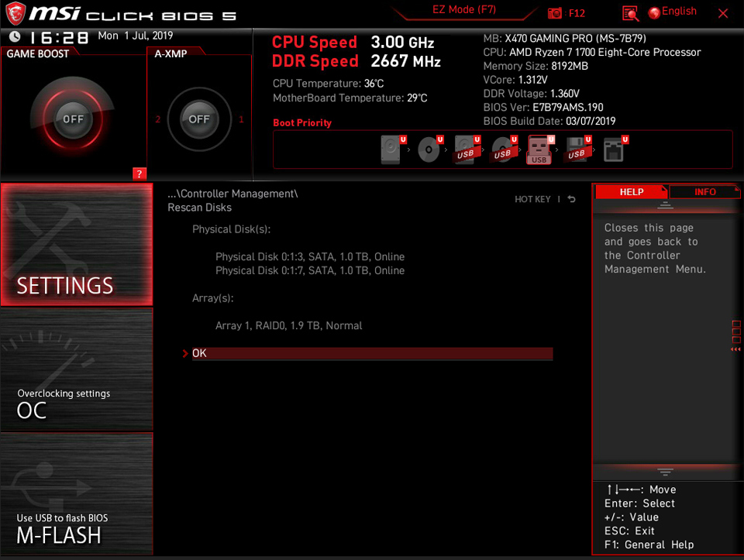Click the MSI dragon shield logo
The width and height of the screenshot is (744, 560).
pyautogui.click(x=15, y=13)
